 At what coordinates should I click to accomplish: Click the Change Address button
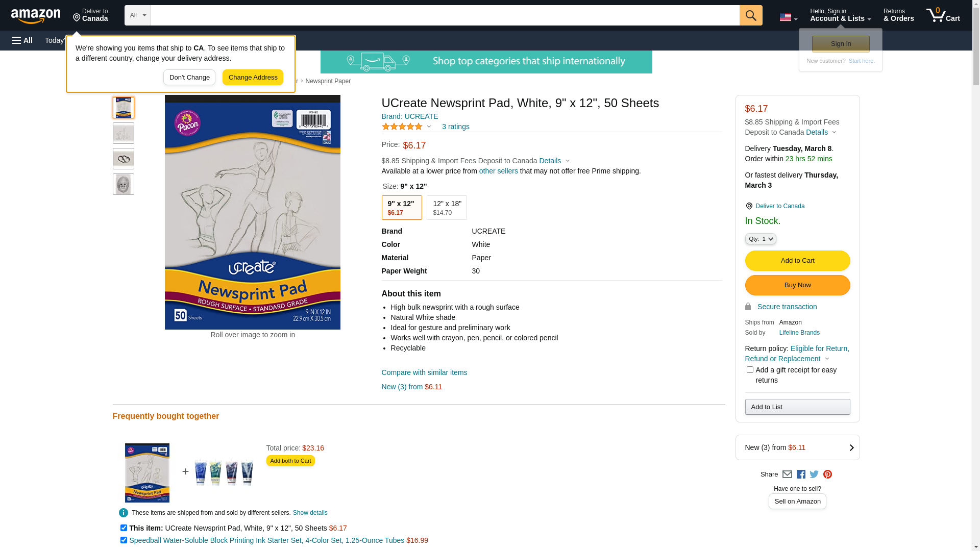(253, 78)
